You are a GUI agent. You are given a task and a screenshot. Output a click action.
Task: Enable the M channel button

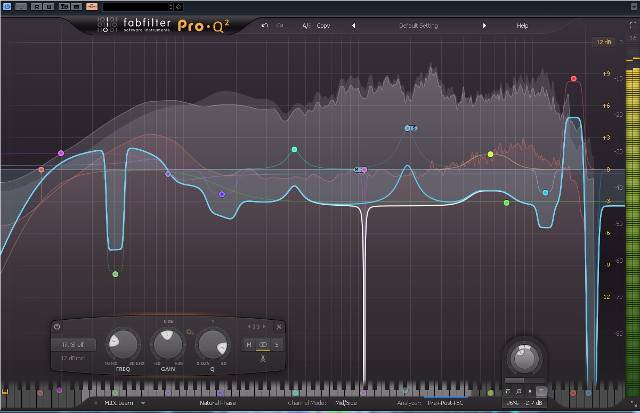pos(249,344)
